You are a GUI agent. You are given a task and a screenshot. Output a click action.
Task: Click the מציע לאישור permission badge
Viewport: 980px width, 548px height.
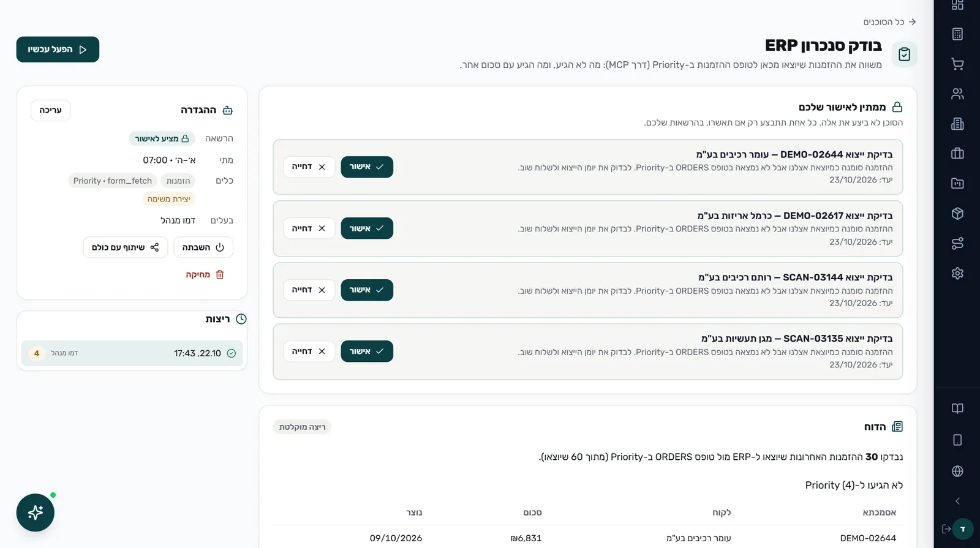click(162, 138)
